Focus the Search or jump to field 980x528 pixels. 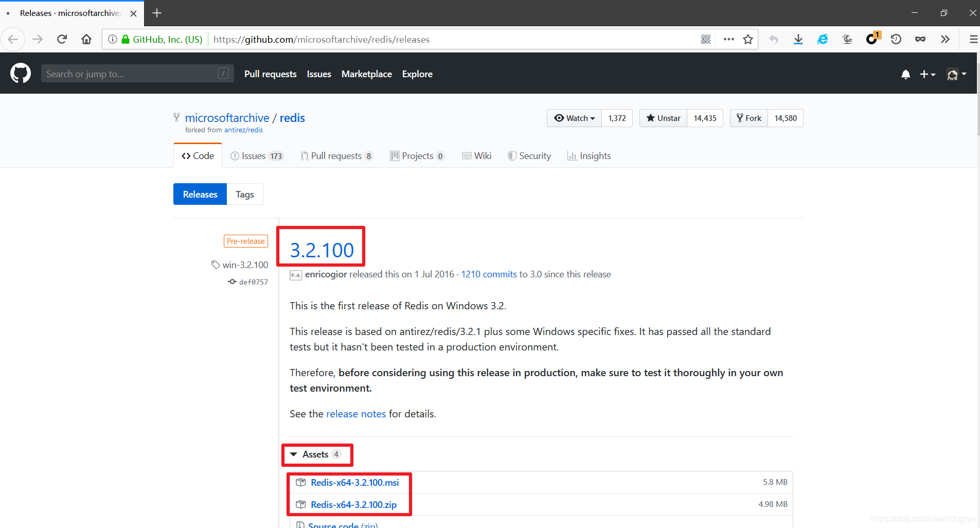pos(137,74)
